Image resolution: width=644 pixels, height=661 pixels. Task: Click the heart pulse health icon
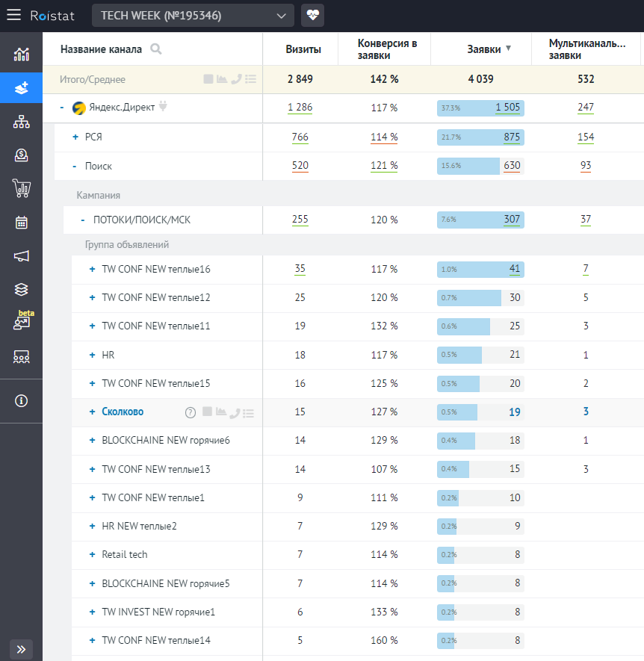click(x=312, y=15)
